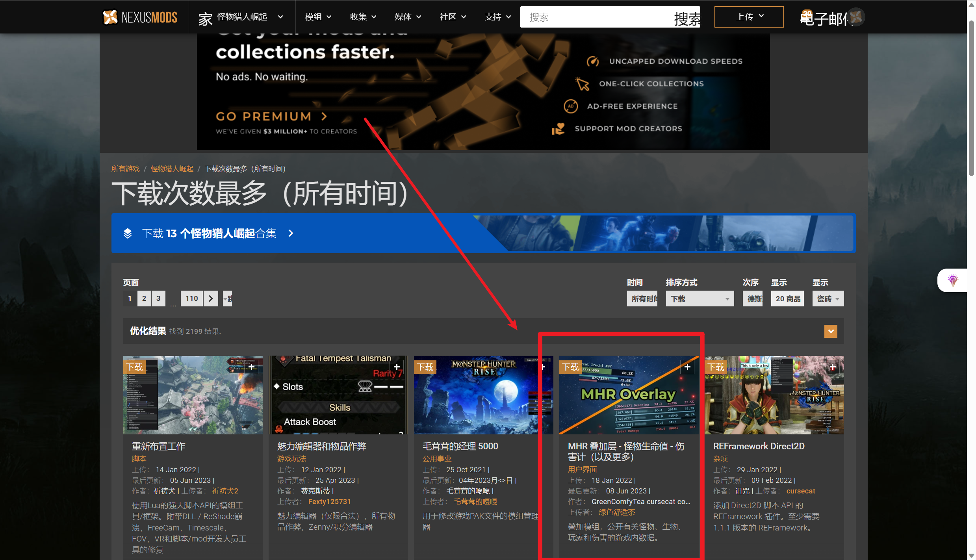Click the 搜索 search submit button

pos(687,18)
